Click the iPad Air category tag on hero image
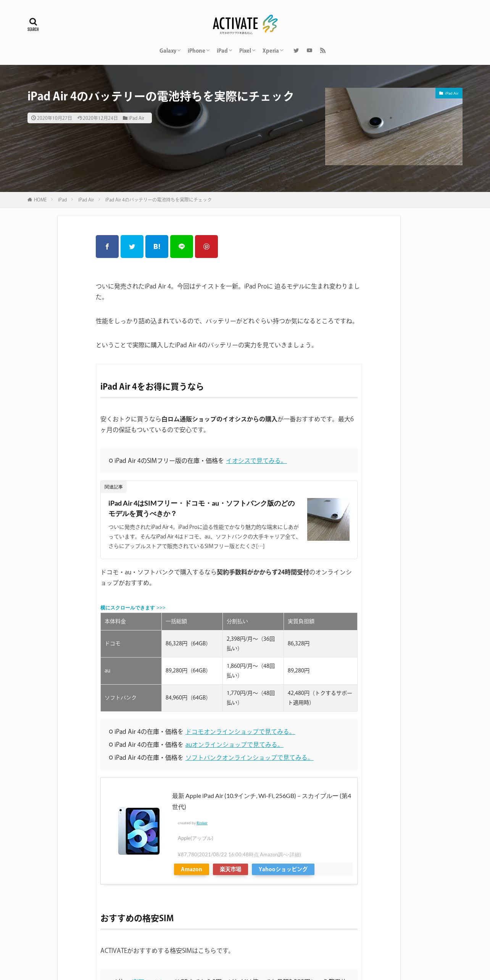 (x=449, y=93)
